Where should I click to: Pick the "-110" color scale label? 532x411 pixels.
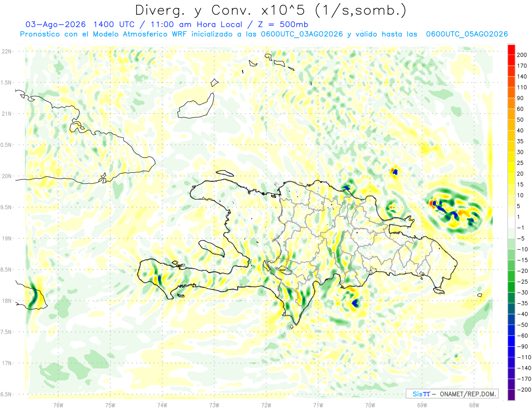[x=524, y=357]
